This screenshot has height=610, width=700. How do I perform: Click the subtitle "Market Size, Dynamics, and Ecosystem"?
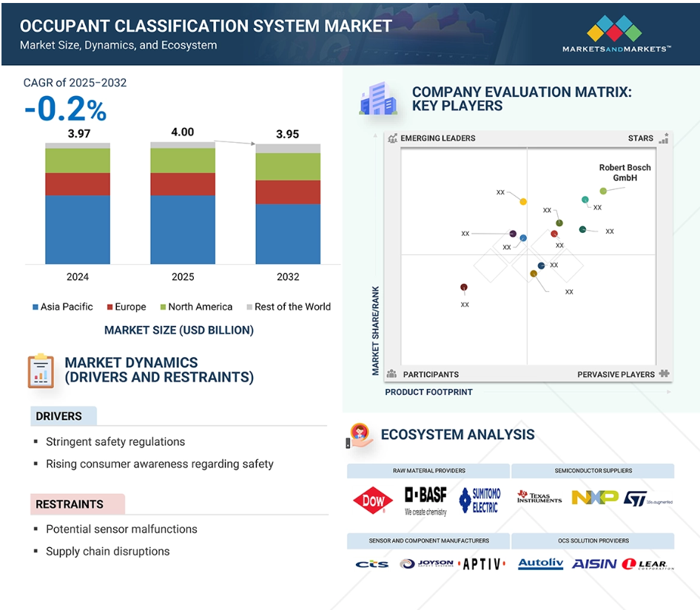point(118,45)
